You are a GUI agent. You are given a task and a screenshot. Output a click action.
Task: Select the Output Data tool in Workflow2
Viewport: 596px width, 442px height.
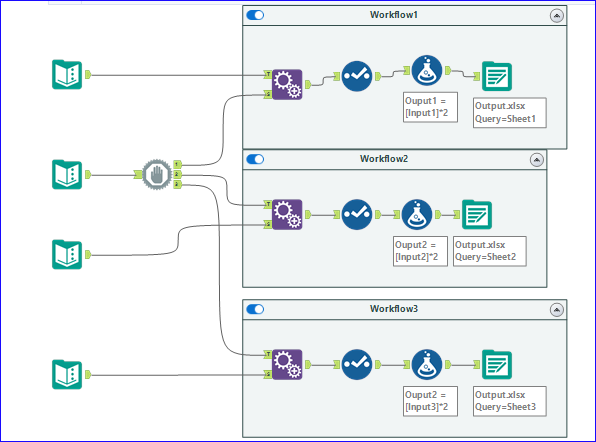[477, 214]
